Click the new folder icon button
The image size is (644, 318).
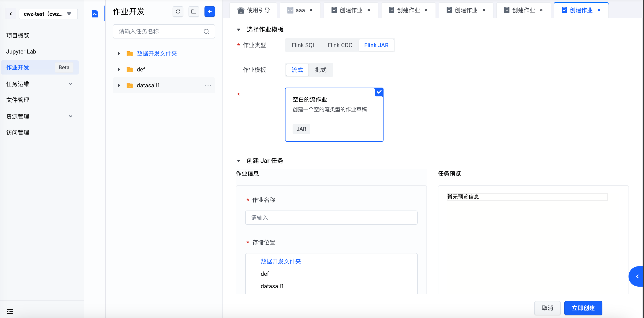coord(194,11)
